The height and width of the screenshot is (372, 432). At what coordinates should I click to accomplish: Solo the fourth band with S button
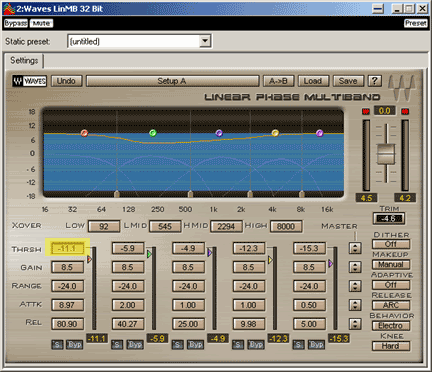click(x=238, y=344)
